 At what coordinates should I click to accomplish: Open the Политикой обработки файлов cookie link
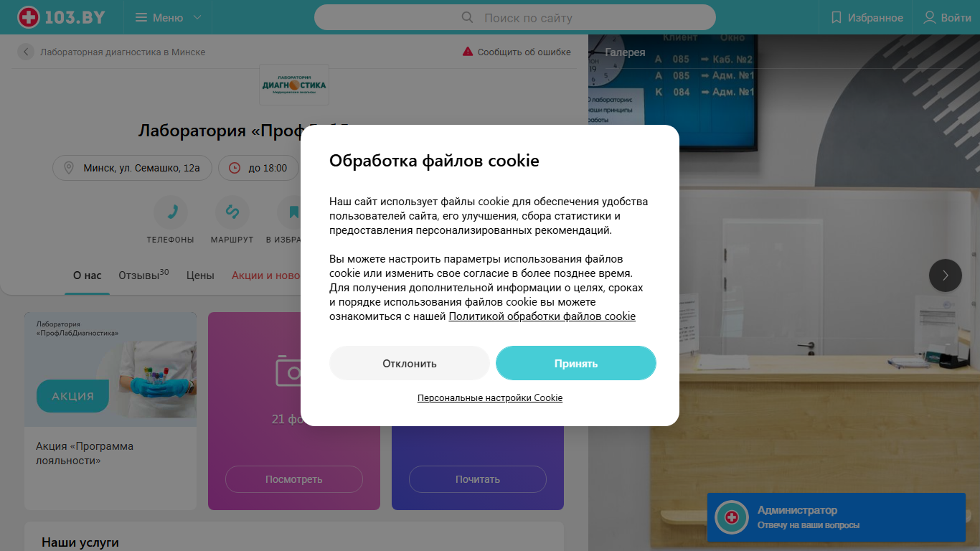click(x=542, y=316)
